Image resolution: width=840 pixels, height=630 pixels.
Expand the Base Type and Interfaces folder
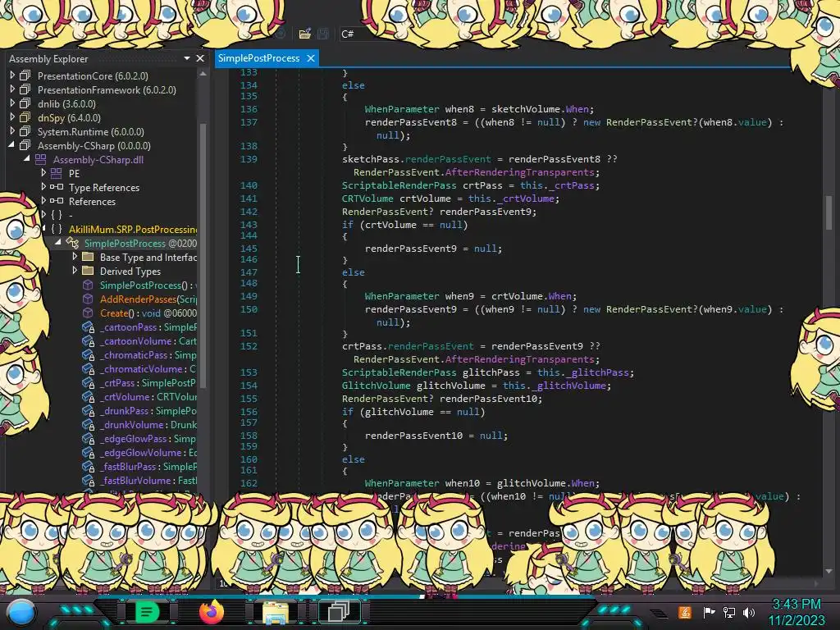pyautogui.click(x=75, y=257)
